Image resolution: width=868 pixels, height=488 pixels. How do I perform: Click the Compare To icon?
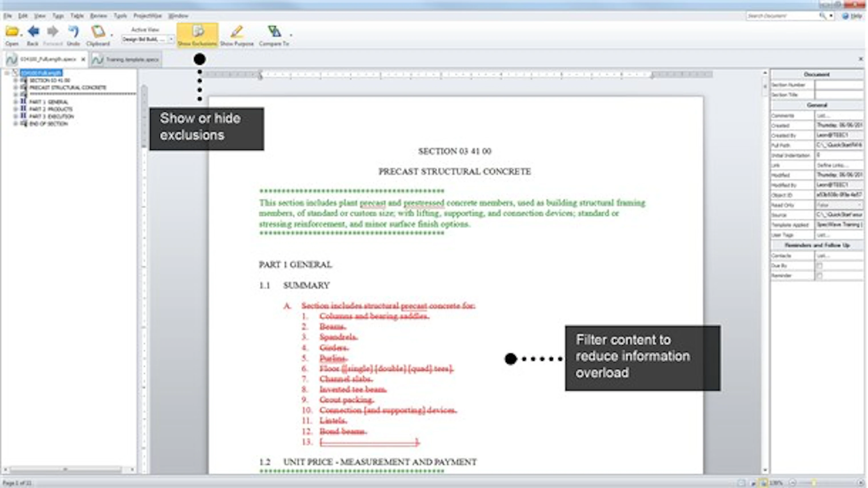(274, 32)
